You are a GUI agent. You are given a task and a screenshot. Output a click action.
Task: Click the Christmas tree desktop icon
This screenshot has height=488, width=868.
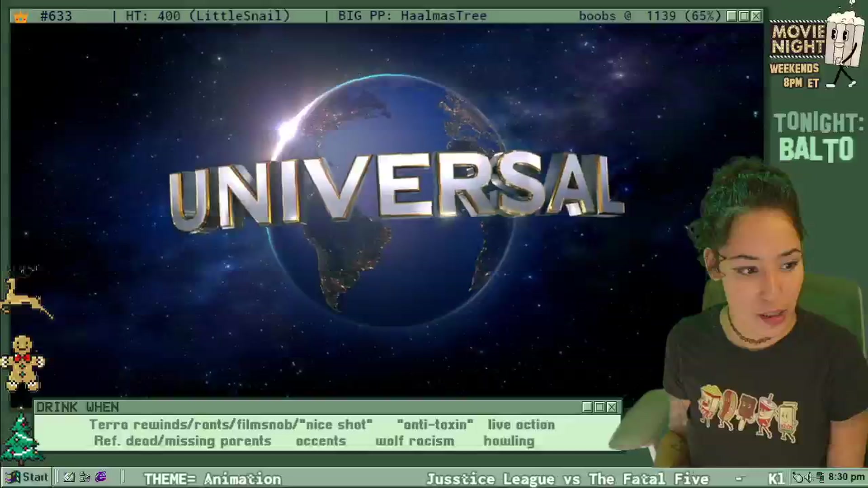pos(22,440)
